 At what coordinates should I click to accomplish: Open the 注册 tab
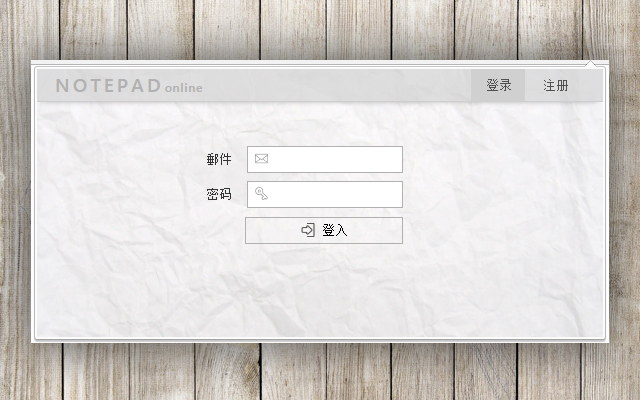556,85
